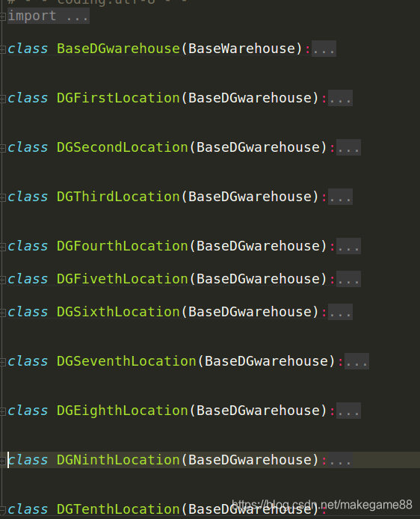Click the class name DGNinthLocation
This screenshot has height=519, width=420.
[x=118, y=460]
